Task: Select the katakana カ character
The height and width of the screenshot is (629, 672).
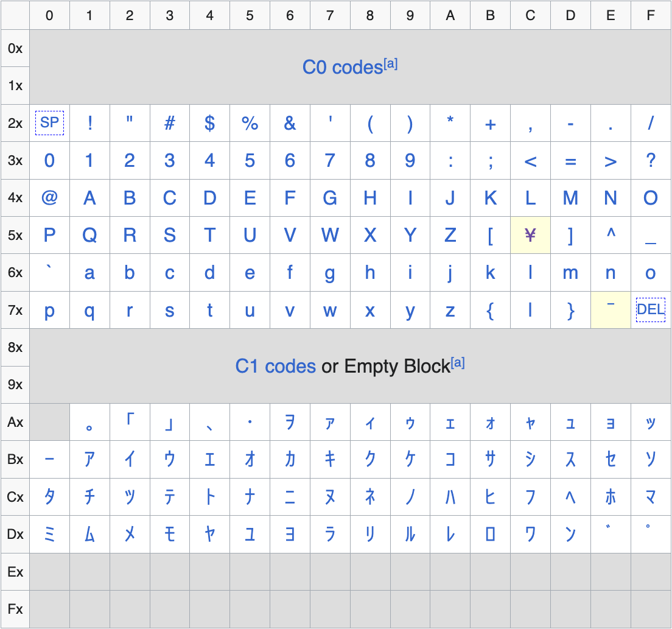Action: coord(290,460)
